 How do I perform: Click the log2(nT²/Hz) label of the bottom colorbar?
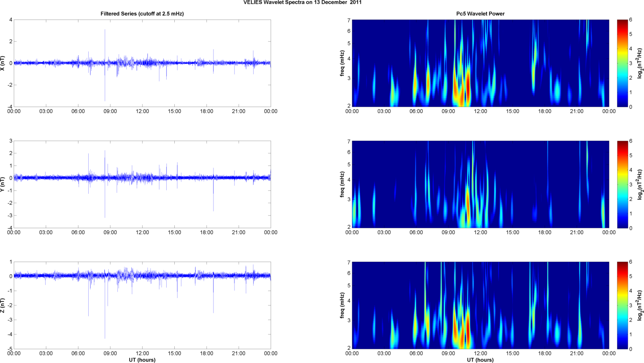click(640, 305)
